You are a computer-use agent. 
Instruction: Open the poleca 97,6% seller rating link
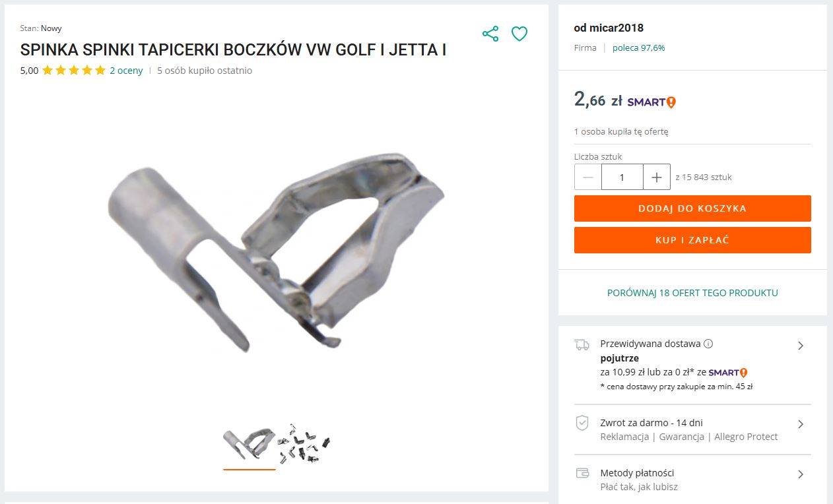point(638,47)
